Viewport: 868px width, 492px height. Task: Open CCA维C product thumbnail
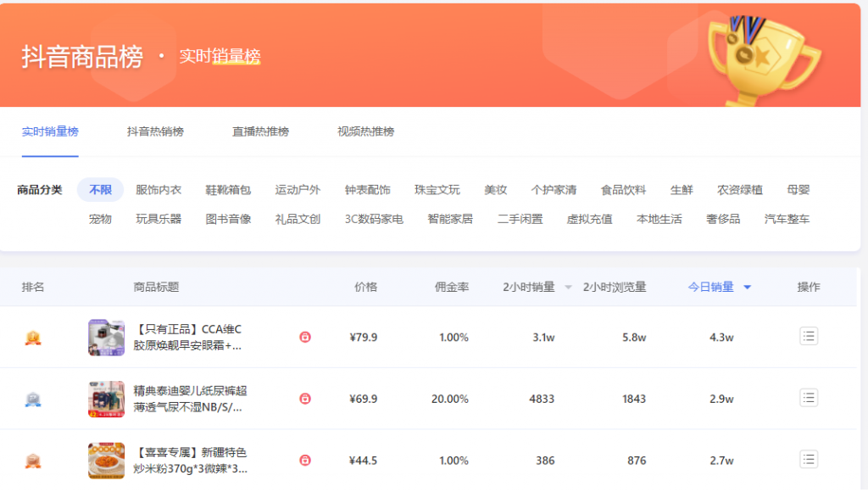(106, 338)
